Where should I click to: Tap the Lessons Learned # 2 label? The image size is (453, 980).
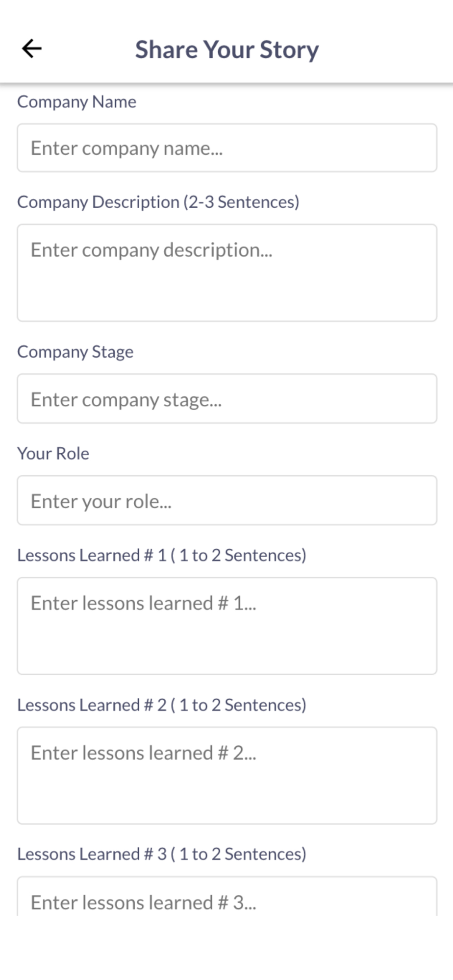[161, 705]
